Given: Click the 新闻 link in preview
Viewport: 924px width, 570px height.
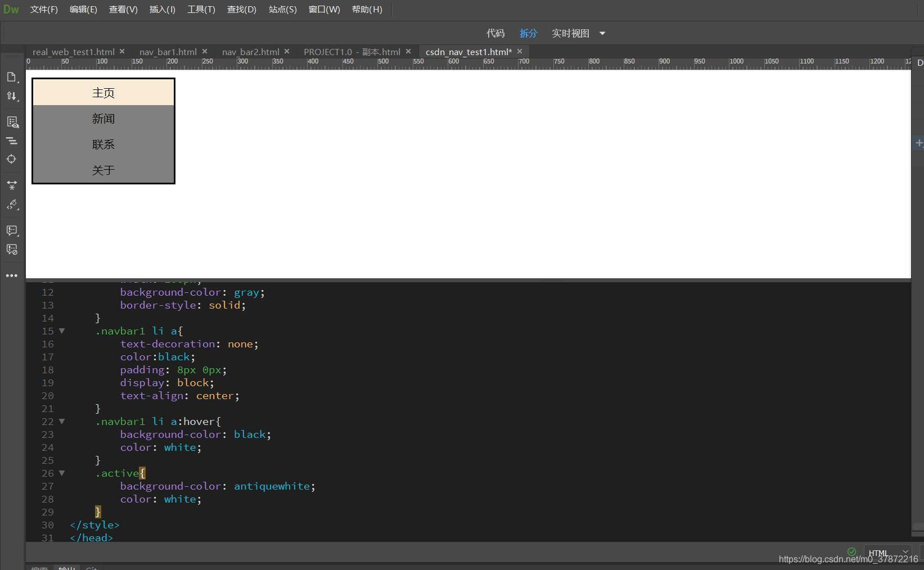Looking at the screenshot, I should [x=103, y=119].
